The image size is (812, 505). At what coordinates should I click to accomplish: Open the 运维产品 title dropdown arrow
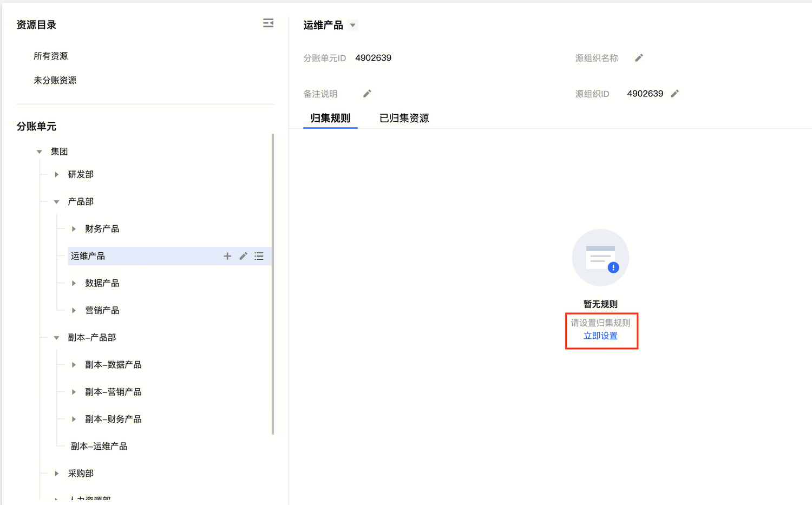[x=353, y=25]
